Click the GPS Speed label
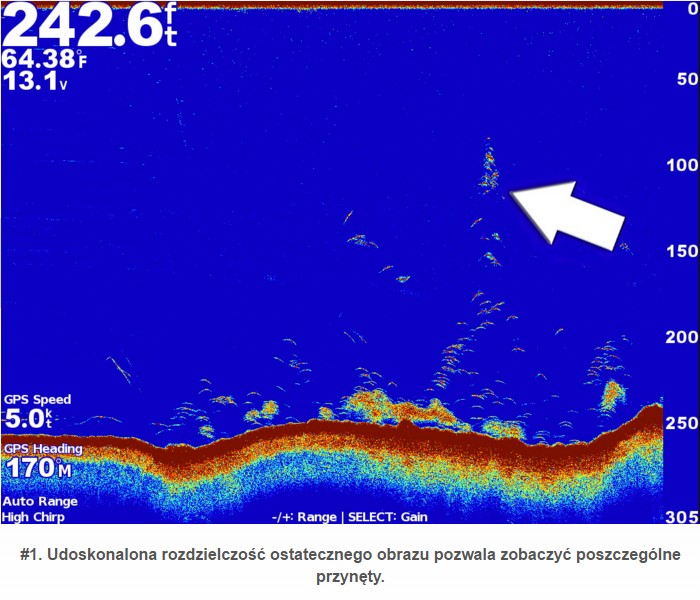Screen dimensions: 700x600 pos(37,399)
